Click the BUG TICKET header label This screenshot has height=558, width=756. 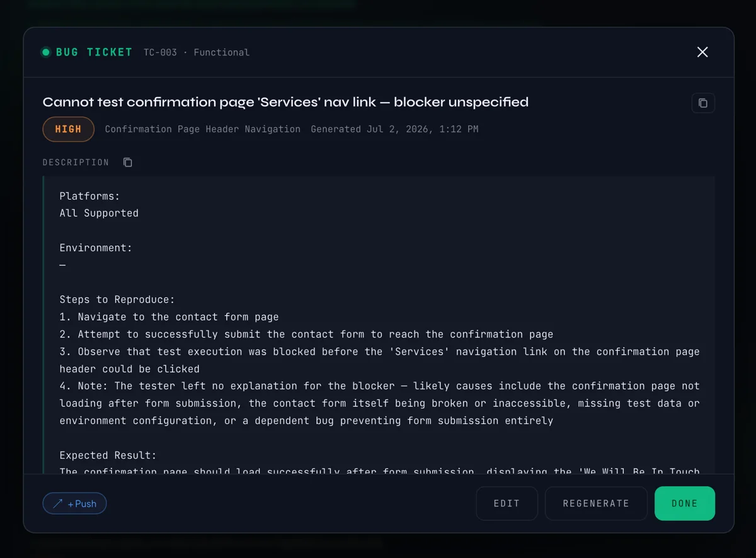point(94,52)
